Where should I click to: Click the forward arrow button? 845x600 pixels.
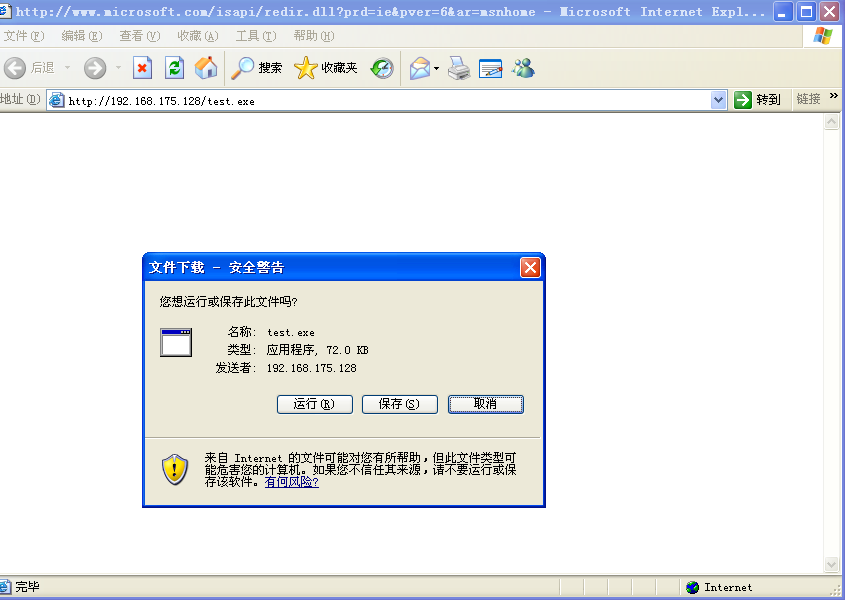tap(95, 68)
